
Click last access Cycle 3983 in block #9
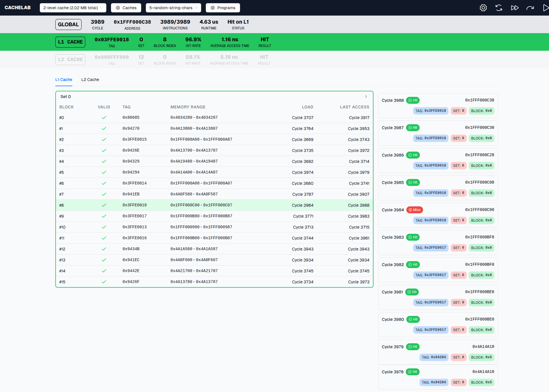coord(359,216)
